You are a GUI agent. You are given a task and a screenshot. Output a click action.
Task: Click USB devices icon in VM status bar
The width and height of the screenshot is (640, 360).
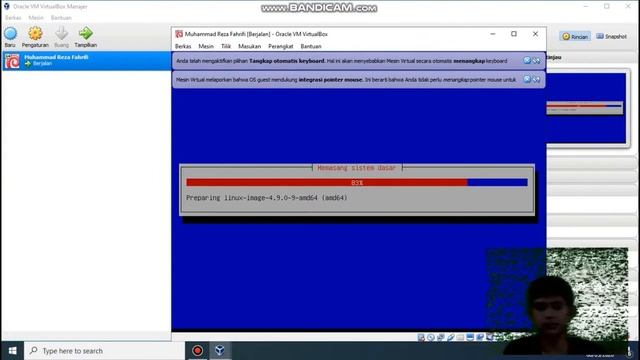(x=451, y=337)
